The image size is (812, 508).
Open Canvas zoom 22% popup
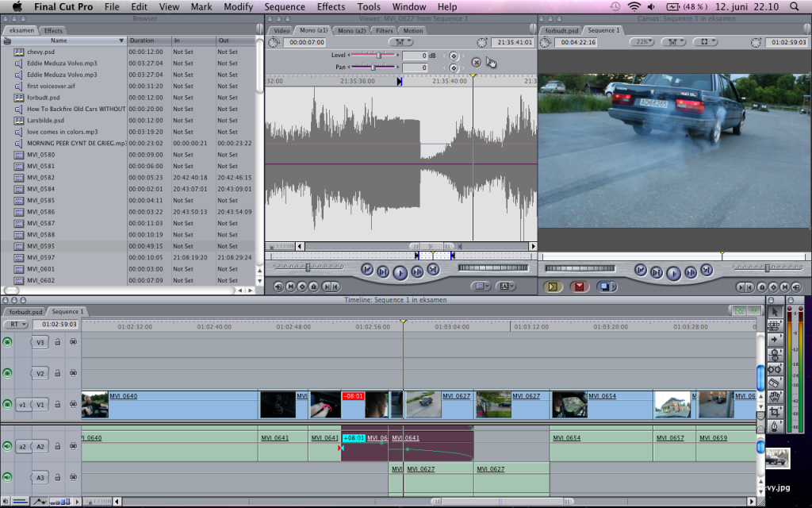pyautogui.click(x=642, y=42)
